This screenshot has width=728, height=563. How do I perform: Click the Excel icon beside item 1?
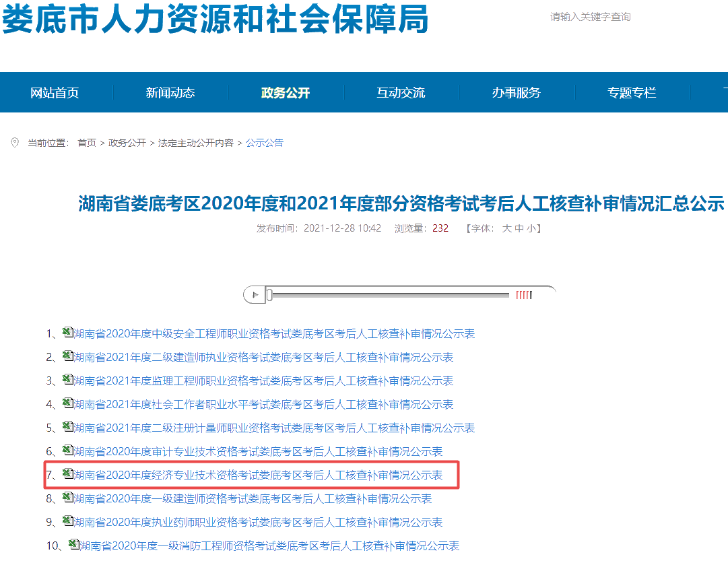67,333
